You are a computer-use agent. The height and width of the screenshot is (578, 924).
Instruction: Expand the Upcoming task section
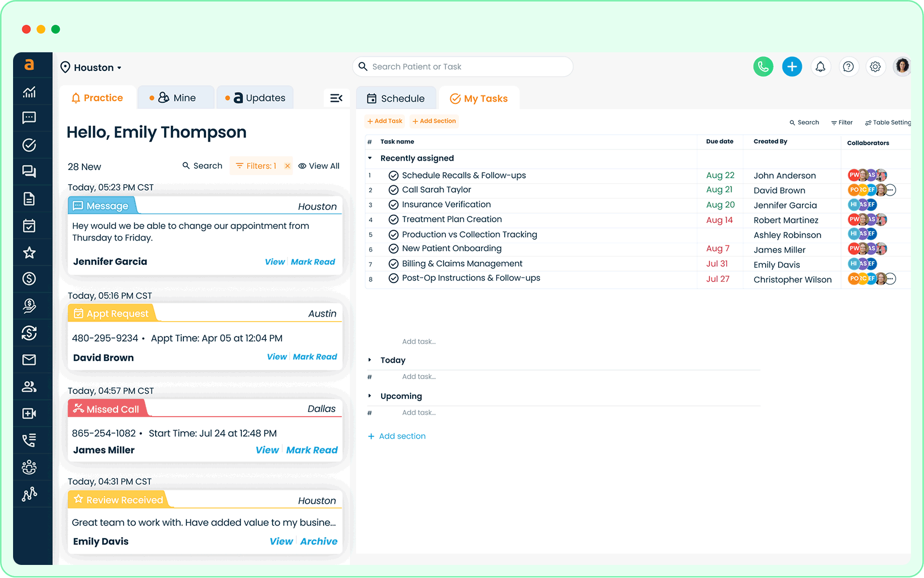tap(370, 396)
